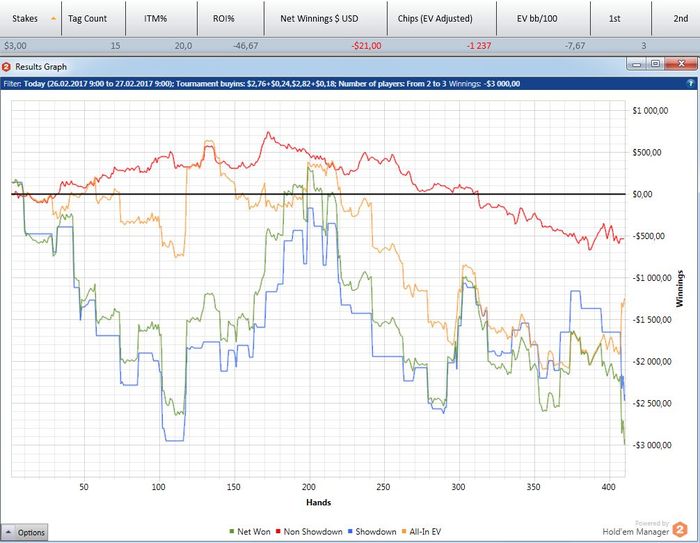Open the Options dropdown button
This screenshot has height=543, width=700.
[24, 532]
